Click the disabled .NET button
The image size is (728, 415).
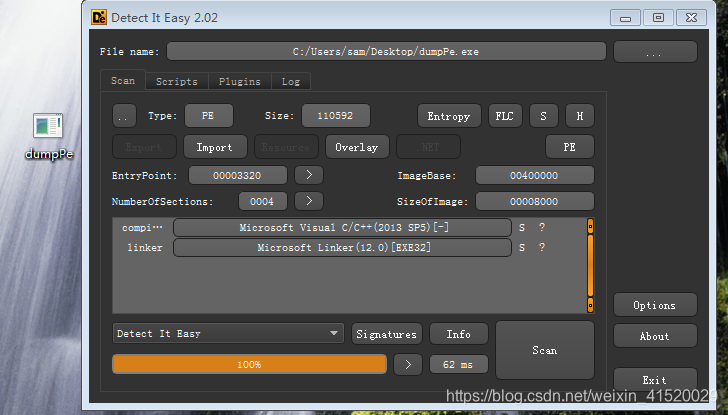tap(429, 147)
